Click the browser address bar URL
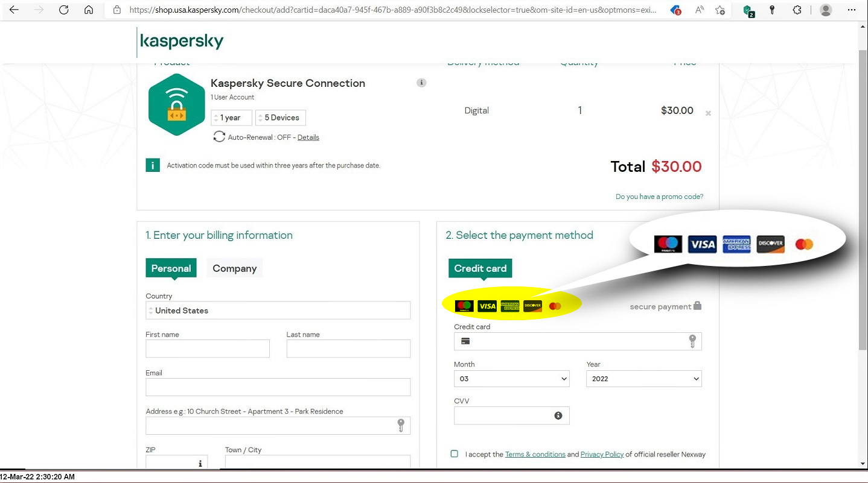Image resolution: width=868 pixels, height=483 pixels. click(x=392, y=10)
